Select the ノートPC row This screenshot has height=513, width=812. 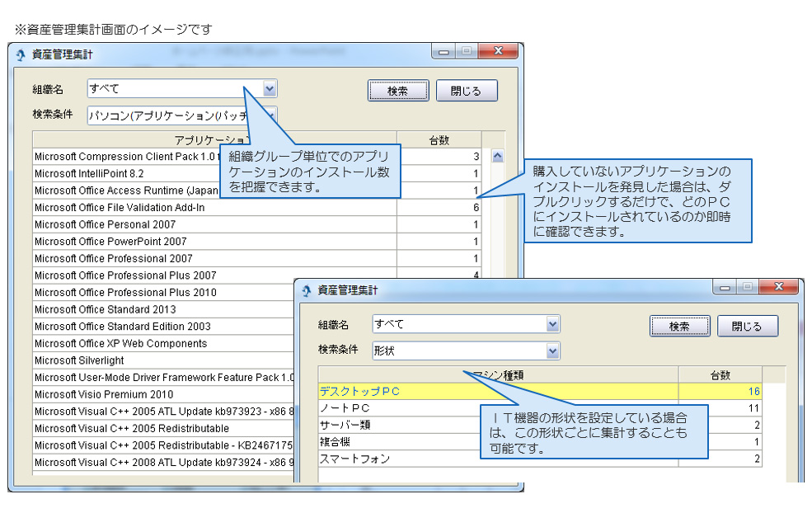coord(540,408)
